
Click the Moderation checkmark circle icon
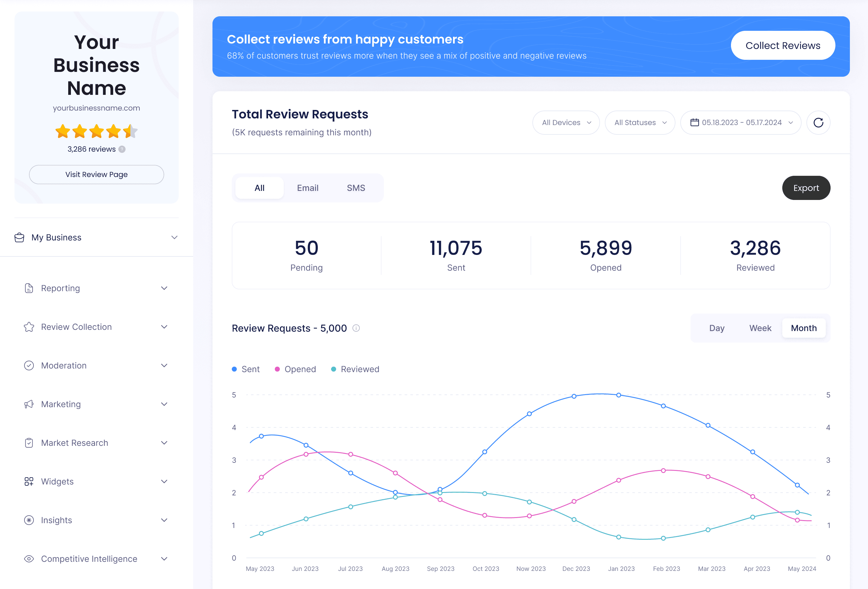(x=29, y=365)
